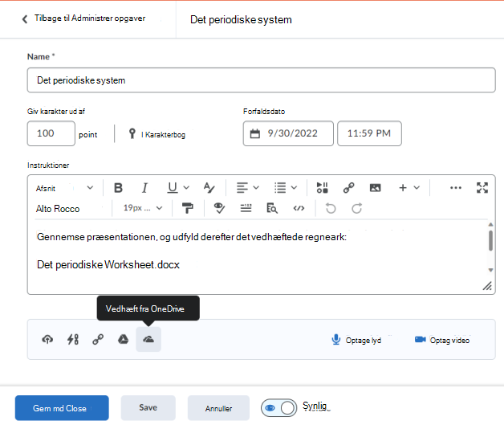The width and height of the screenshot is (504, 429).
Task: Select the format painter tool
Action: click(188, 208)
